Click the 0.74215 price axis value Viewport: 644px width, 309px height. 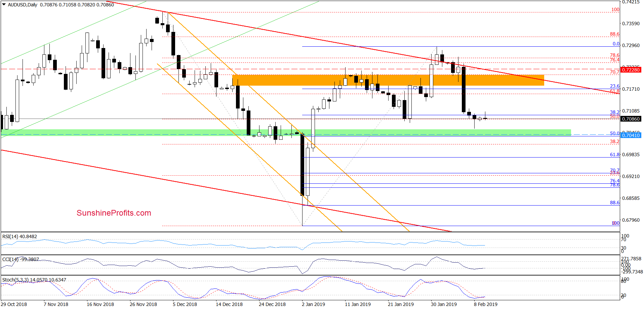(x=631, y=2)
